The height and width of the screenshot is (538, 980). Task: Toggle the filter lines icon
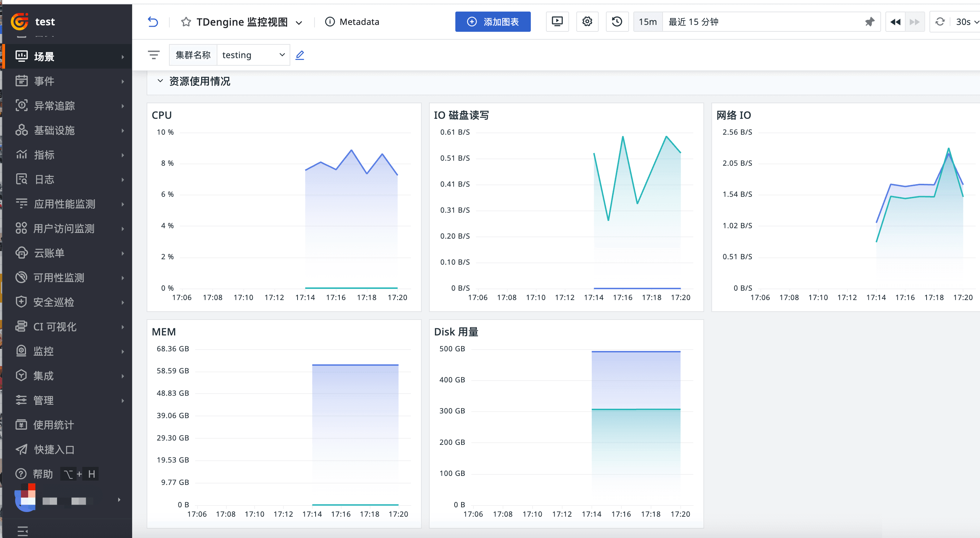pos(154,55)
